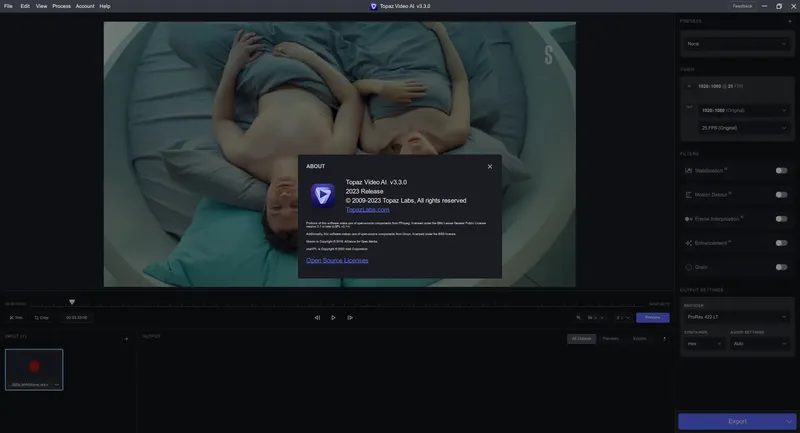Screen dimensions: 800x433
Task: Play the video
Action: (333, 318)
